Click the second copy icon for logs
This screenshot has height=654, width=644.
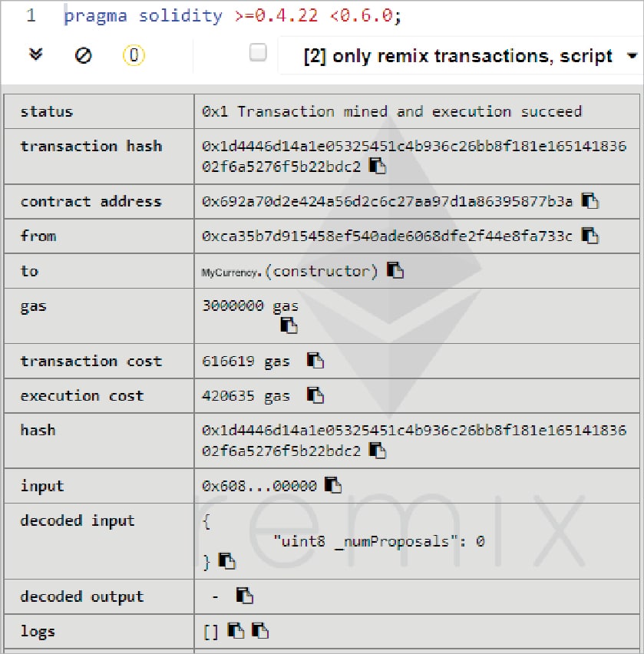click(260, 631)
